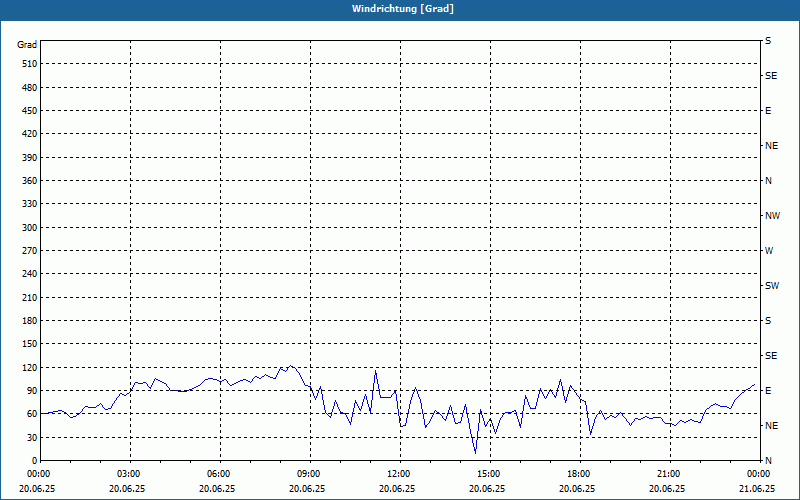Select the 21:00 time label
The image size is (800, 500).
point(670,473)
